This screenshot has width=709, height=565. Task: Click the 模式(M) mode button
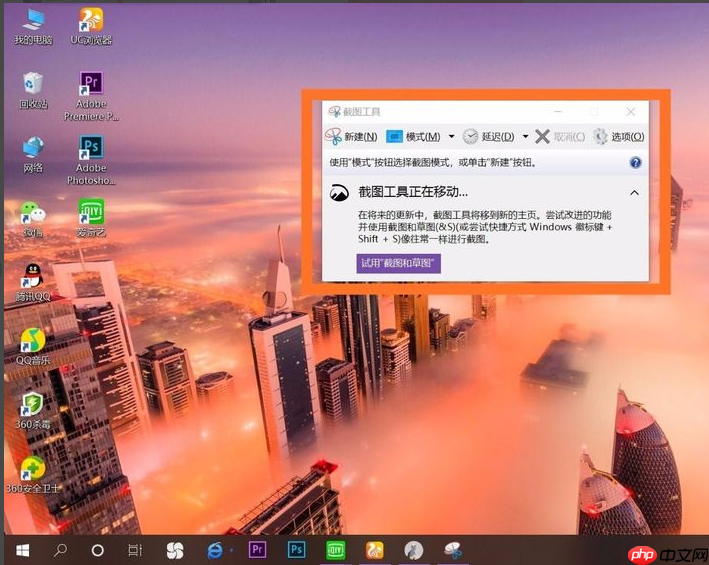pyautogui.click(x=413, y=136)
